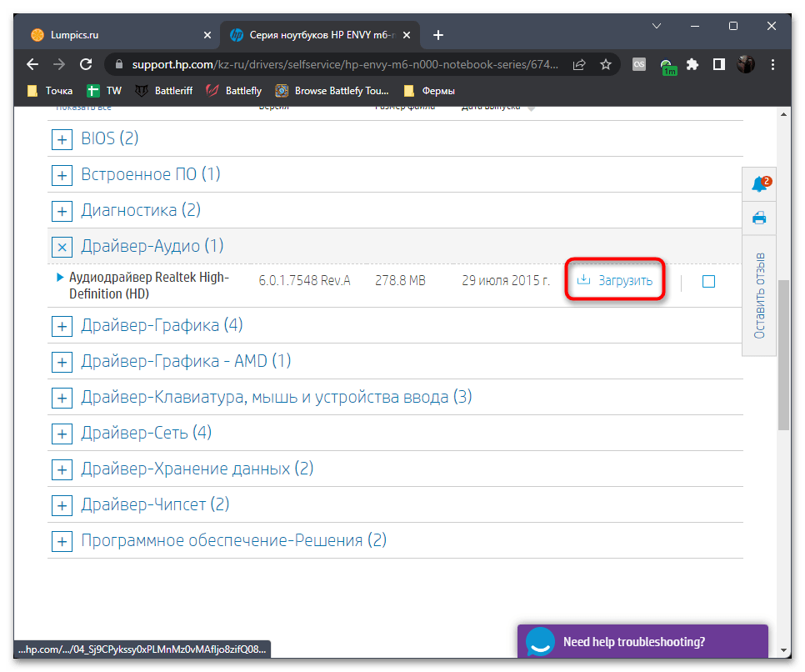Expand Драйвер-Клавиатура, мышь и устройства ввода
This screenshot has width=805, height=672.
click(x=62, y=399)
